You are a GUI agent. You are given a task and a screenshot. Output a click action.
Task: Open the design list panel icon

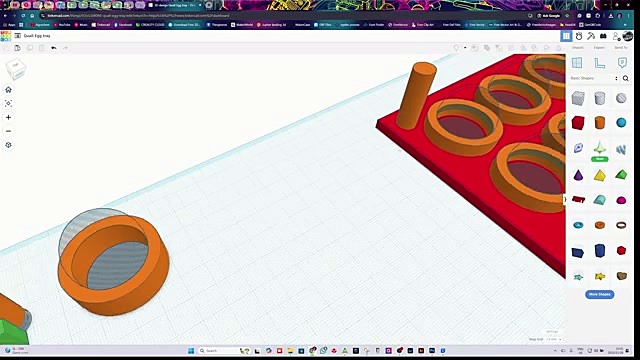pos(18,36)
